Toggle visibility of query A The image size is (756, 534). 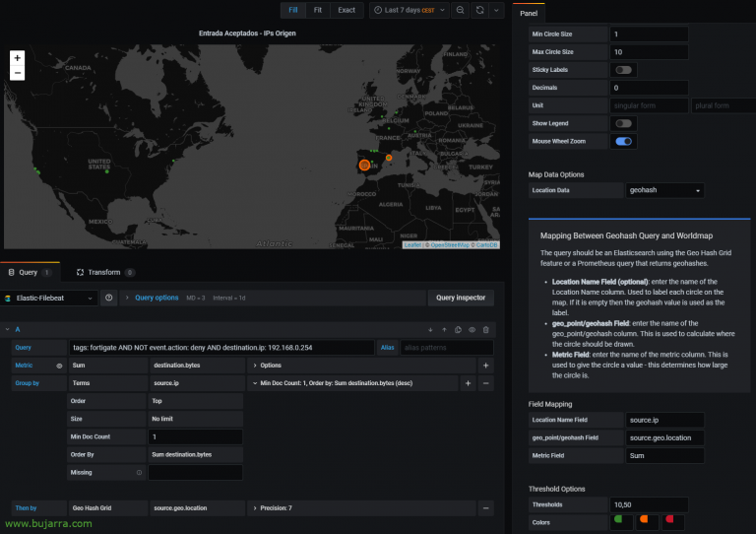click(x=472, y=330)
